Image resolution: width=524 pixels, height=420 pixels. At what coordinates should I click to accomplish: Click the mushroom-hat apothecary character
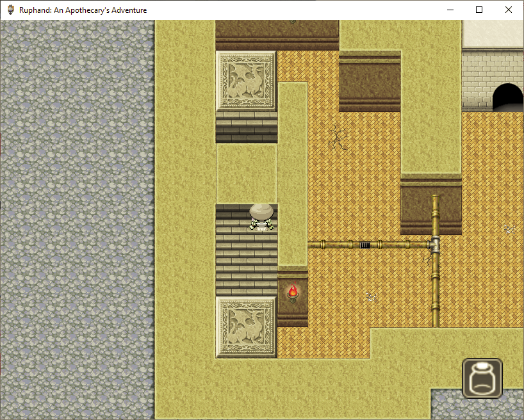(261, 217)
